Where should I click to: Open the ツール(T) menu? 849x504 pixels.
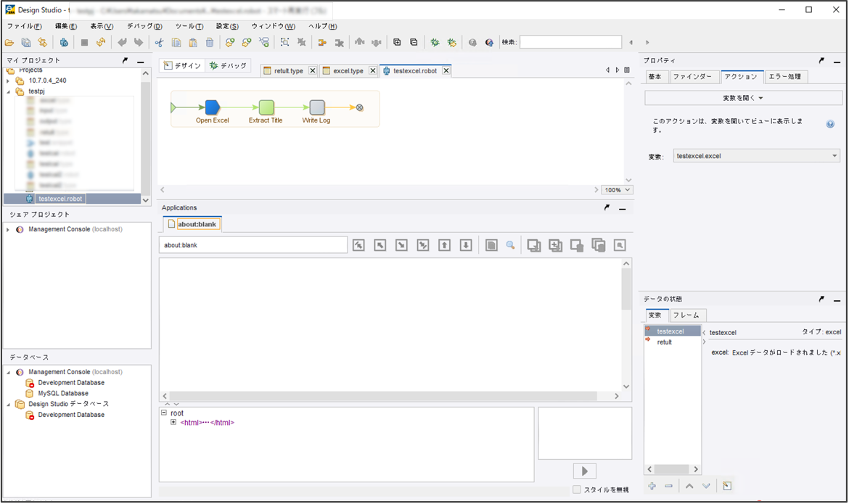coord(189,26)
